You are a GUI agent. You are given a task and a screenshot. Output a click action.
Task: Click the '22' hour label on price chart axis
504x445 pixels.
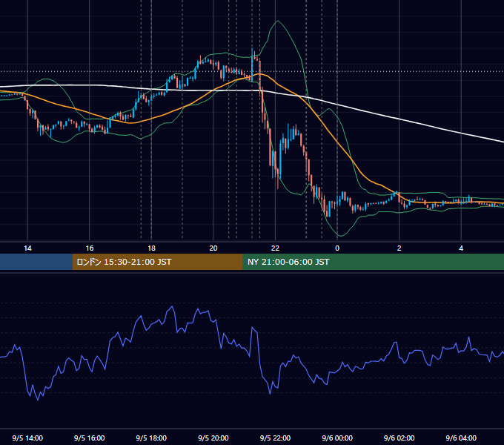(275, 248)
